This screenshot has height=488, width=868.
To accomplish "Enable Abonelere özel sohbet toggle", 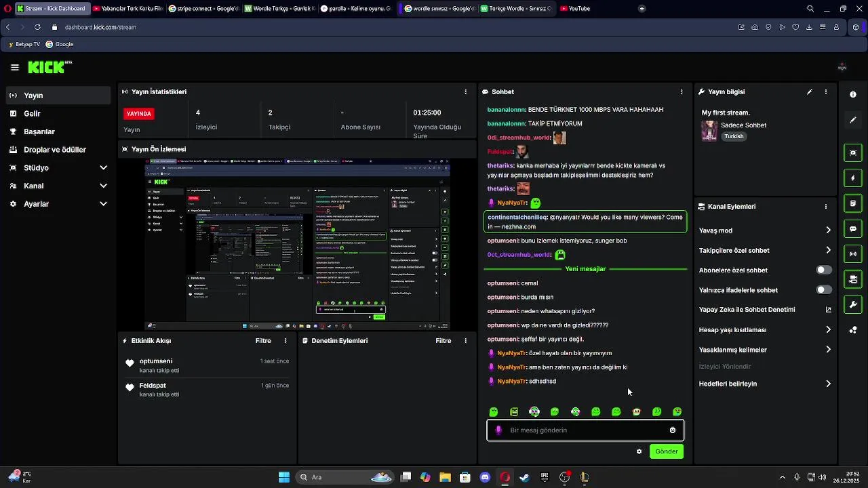I will click(824, 270).
